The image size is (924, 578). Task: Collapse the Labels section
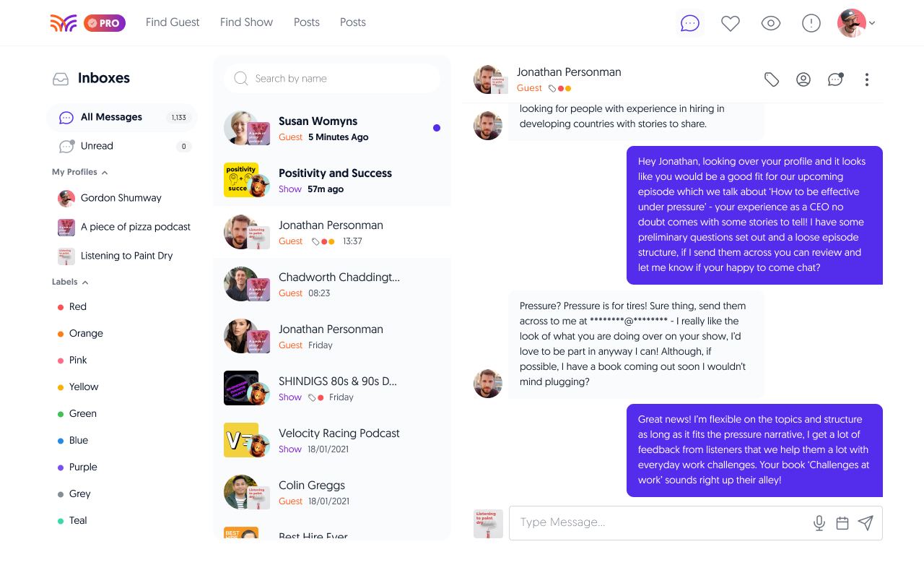(85, 282)
